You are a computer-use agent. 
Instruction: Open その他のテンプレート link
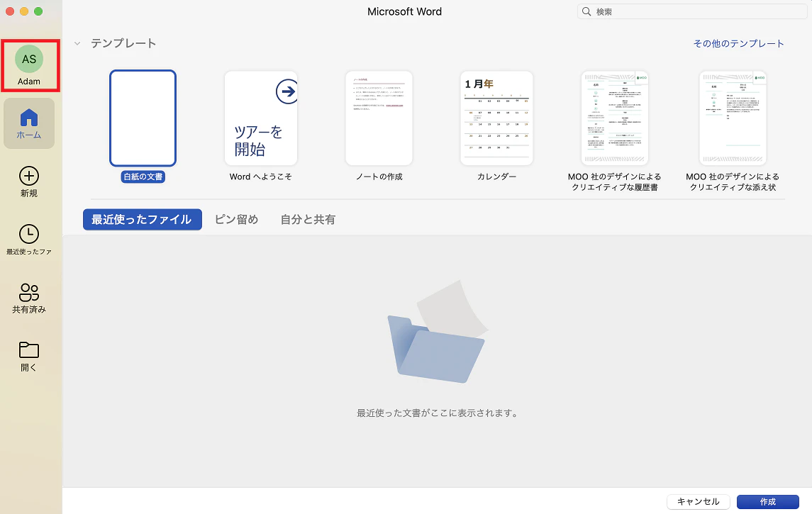[738, 43]
